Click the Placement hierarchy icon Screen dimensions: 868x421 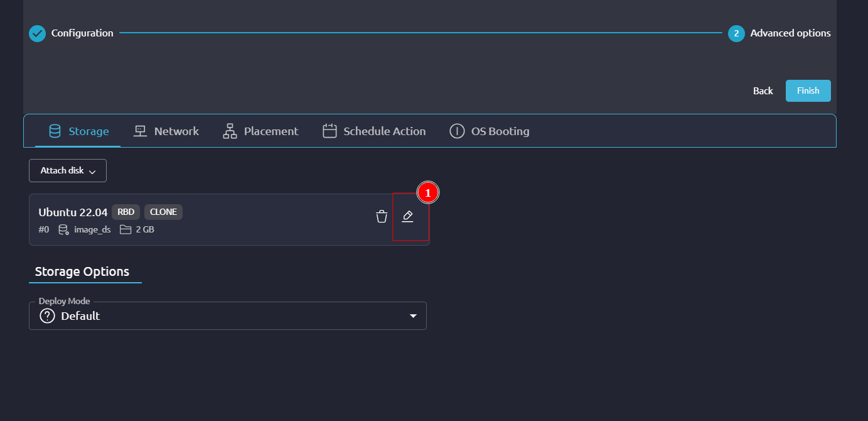tap(229, 131)
